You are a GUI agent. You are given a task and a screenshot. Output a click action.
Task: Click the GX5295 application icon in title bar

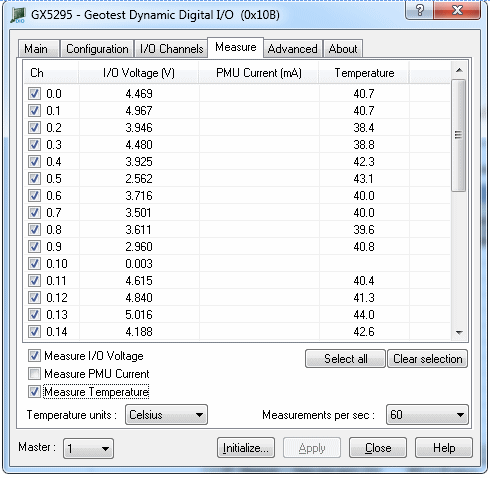coord(18,15)
